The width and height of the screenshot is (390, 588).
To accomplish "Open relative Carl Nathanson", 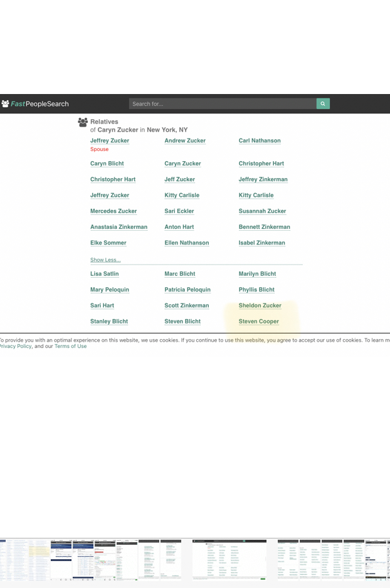I will pos(260,140).
